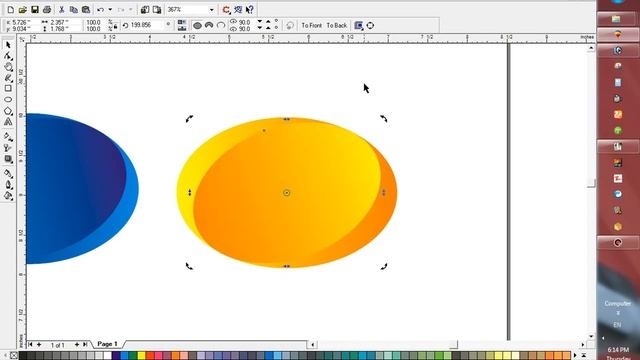Click the mirror horizontally button
The height and width of the screenshot is (360, 640).
(182, 22)
